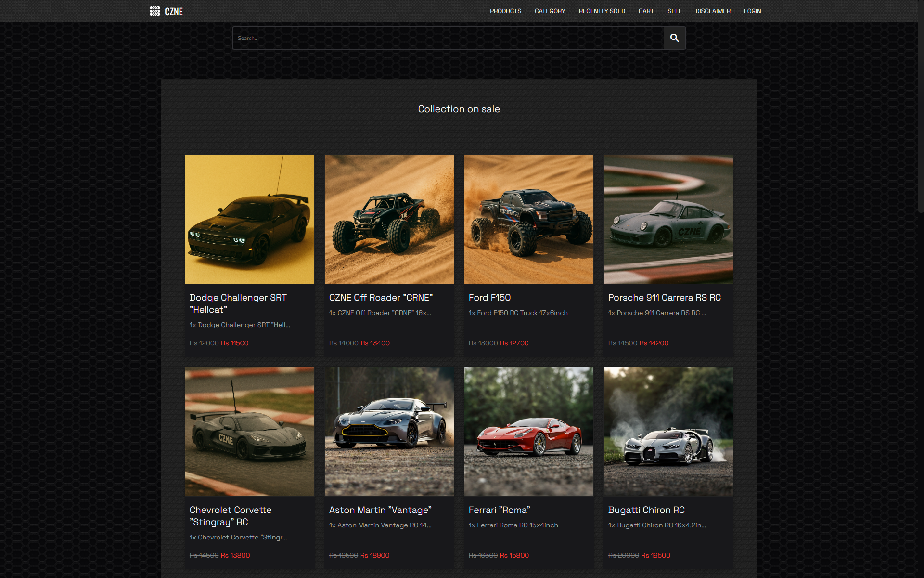924x578 pixels.
Task: Open the CZNE Off Roader CRNE image
Action: point(389,219)
